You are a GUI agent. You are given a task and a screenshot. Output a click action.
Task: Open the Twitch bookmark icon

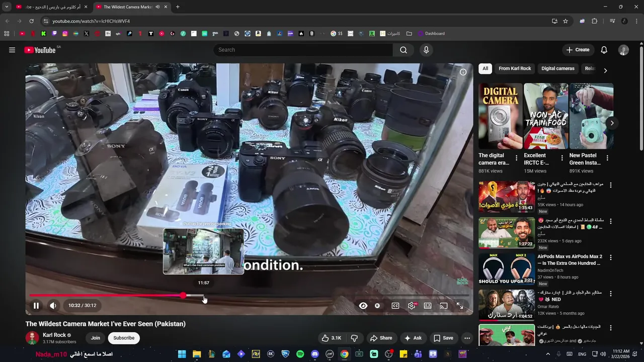tap(54, 34)
